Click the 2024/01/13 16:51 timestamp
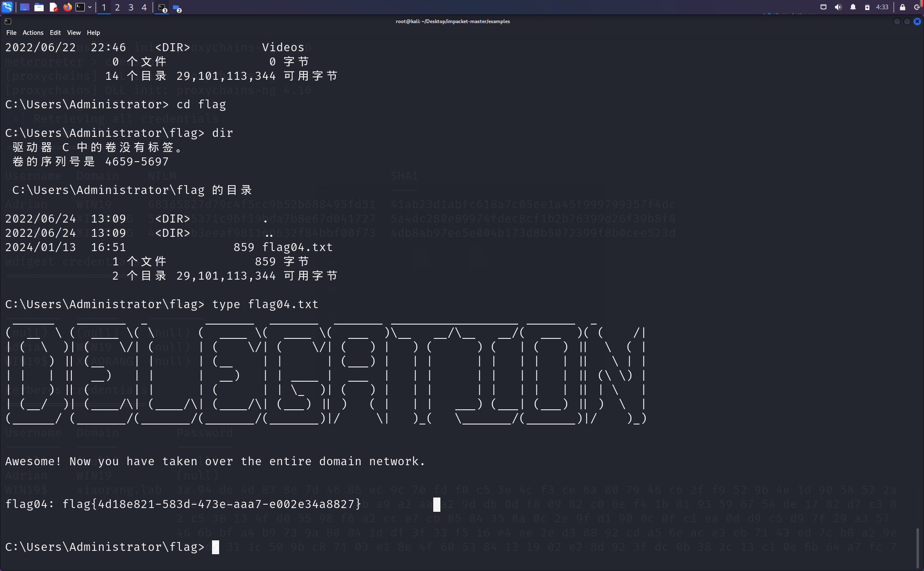Viewport: 924px width, 571px height. pyautogui.click(x=65, y=247)
